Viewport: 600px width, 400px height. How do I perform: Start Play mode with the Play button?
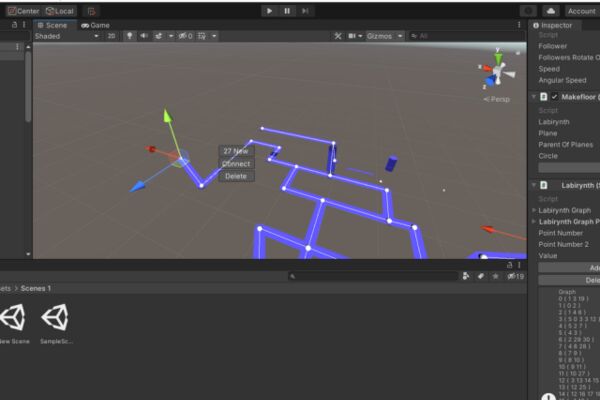269,11
